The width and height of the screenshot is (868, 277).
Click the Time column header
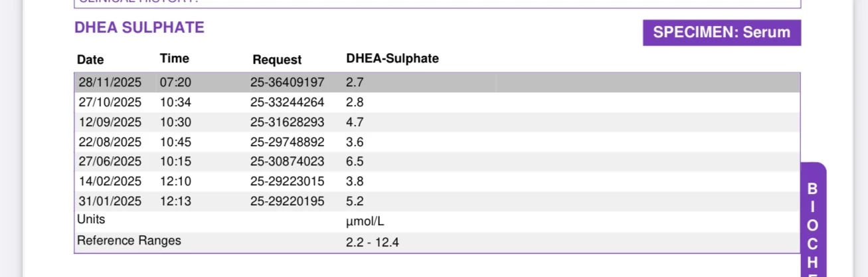click(174, 59)
